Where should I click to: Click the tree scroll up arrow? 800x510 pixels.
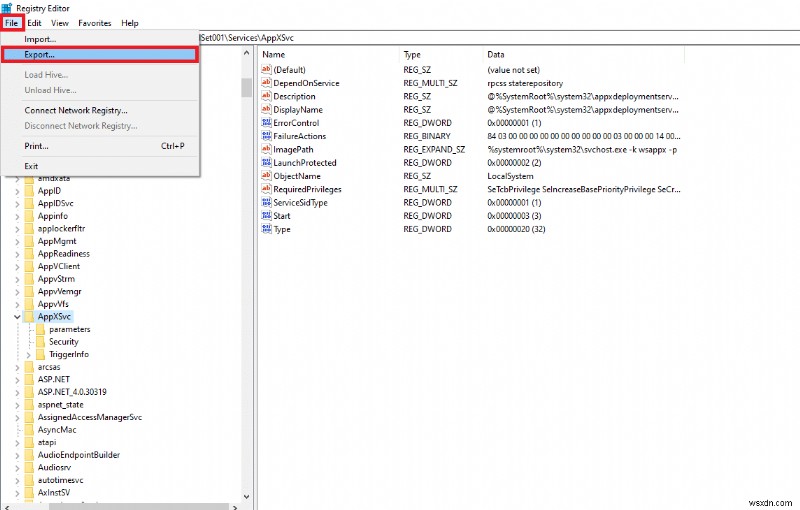(246, 53)
